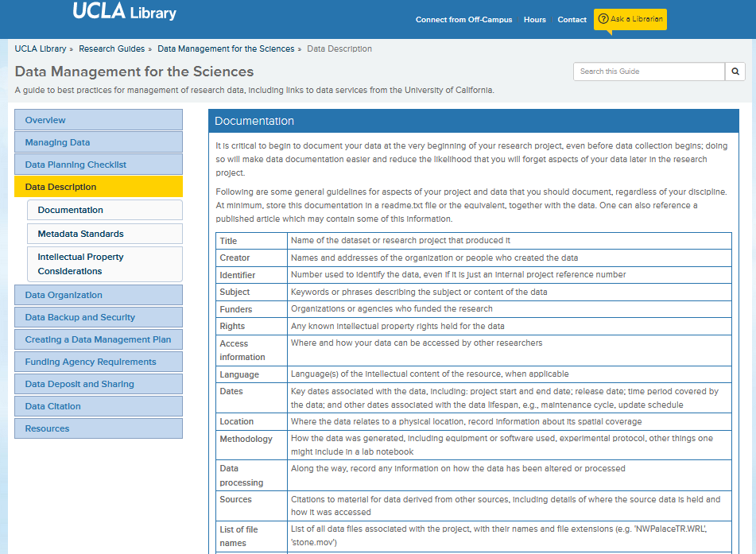756x554 pixels.
Task: Open the Data Citation tab
Action: click(x=99, y=406)
